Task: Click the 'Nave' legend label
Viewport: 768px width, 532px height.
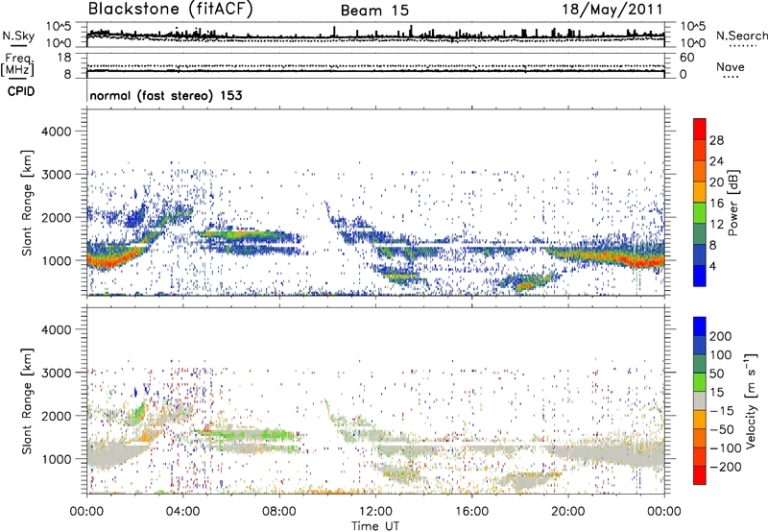Action: pyautogui.click(x=731, y=67)
